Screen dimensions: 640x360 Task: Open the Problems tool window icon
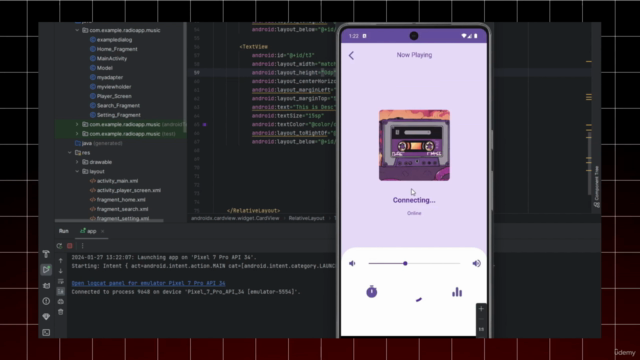point(46,301)
